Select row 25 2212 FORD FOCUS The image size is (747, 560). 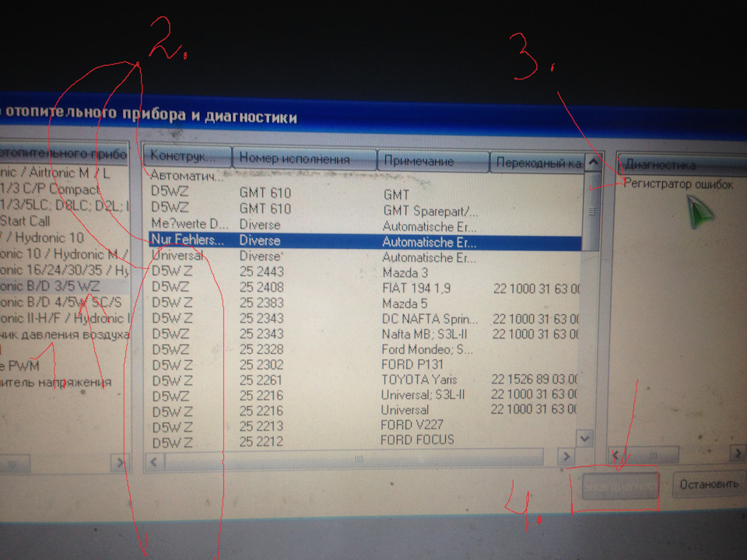[364, 442]
